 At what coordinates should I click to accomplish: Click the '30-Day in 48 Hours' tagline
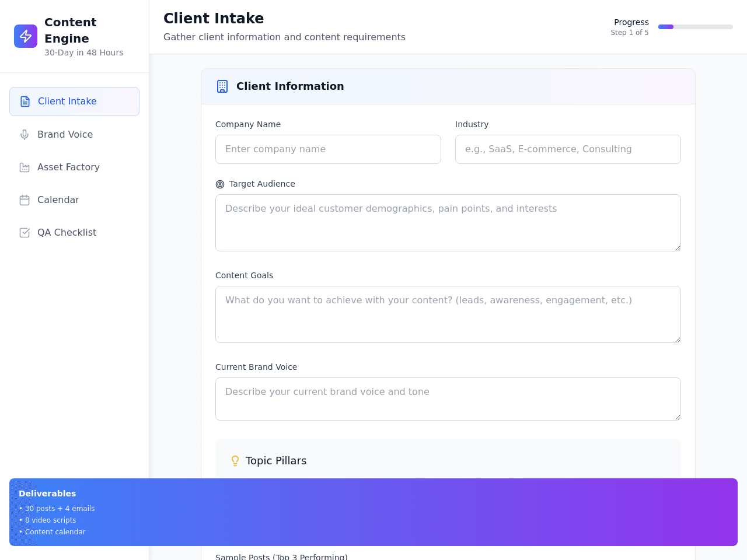click(84, 52)
